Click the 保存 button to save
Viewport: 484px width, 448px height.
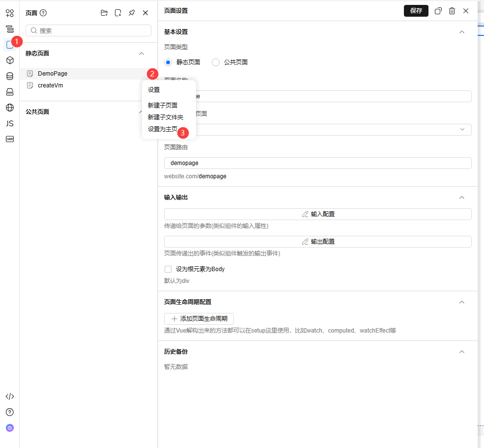(x=416, y=10)
